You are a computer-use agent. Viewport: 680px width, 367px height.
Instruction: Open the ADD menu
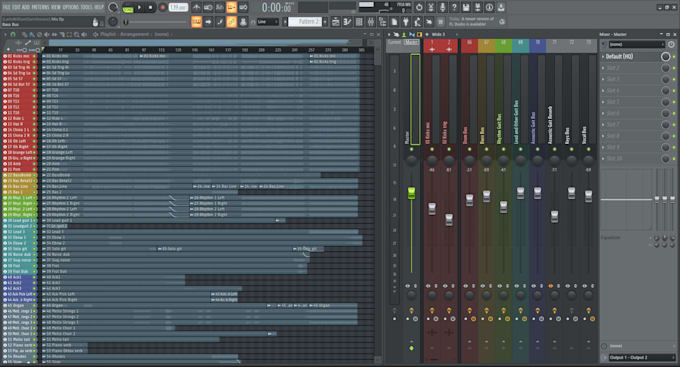26,7
